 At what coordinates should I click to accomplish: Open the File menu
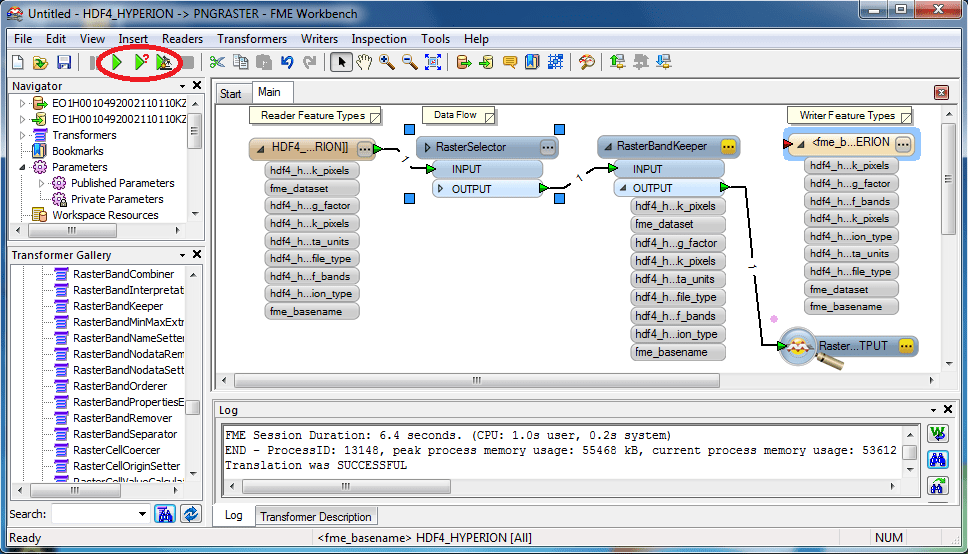click(x=23, y=39)
